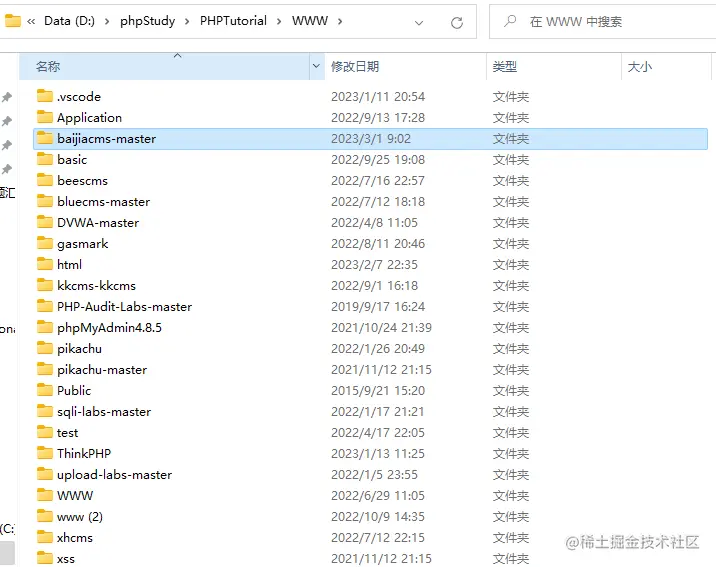The image size is (716, 567).
Task: Click the Application folder icon
Action: coord(45,117)
